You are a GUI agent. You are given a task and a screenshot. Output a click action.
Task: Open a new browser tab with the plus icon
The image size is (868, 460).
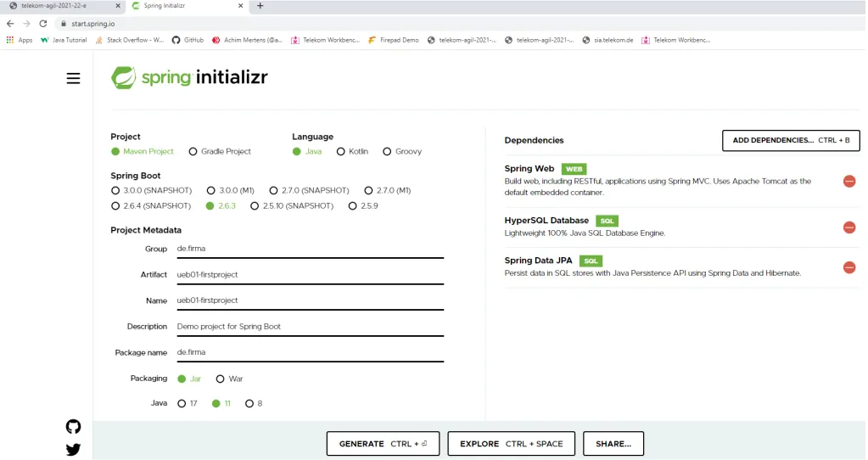click(260, 6)
